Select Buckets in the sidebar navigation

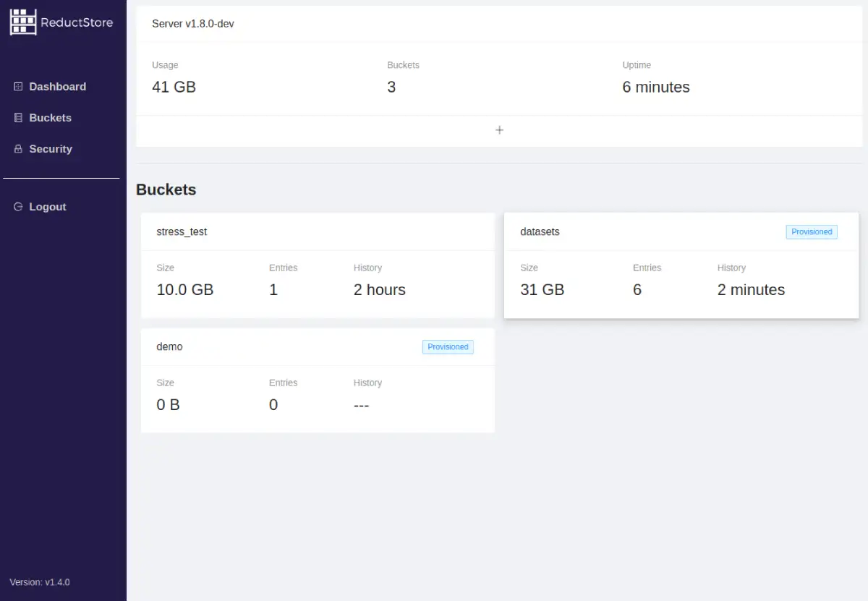(x=50, y=117)
